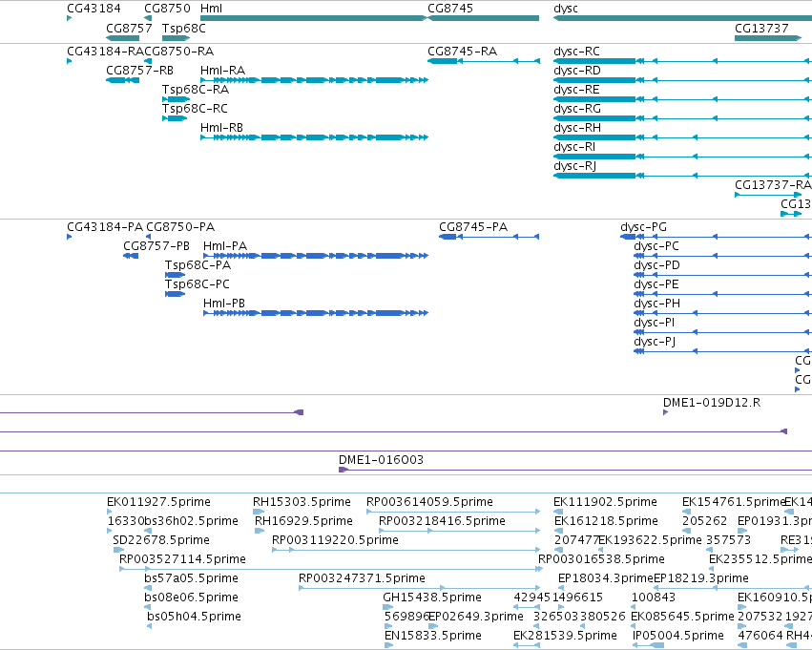Screen dimensions: 812x650
Task: Select transcript dysc-RD
Action: [682, 80]
